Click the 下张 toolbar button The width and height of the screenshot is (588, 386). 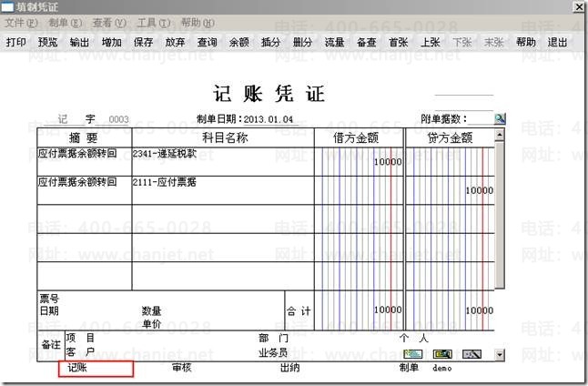462,42
